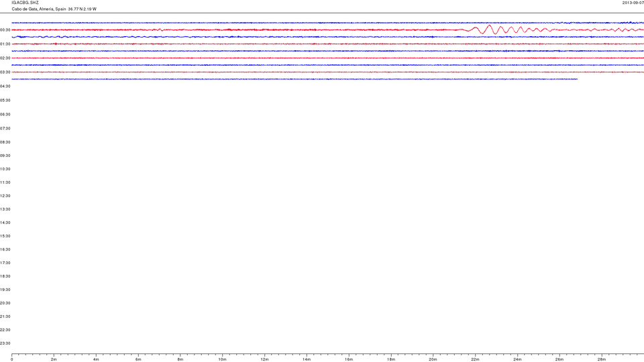Click the "05:30" time row label
The image size is (644, 362).
pyautogui.click(x=5, y=100)
